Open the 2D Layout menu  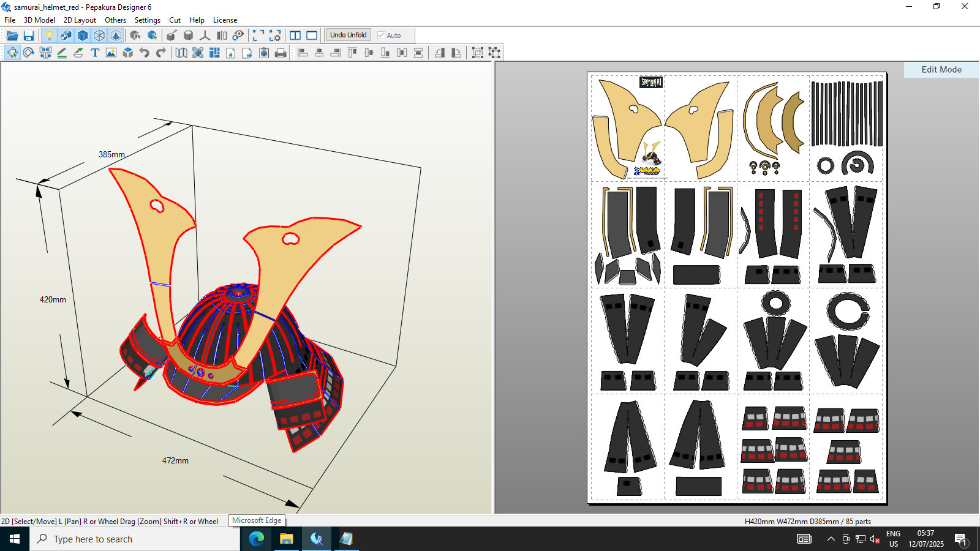coord(80,20)
